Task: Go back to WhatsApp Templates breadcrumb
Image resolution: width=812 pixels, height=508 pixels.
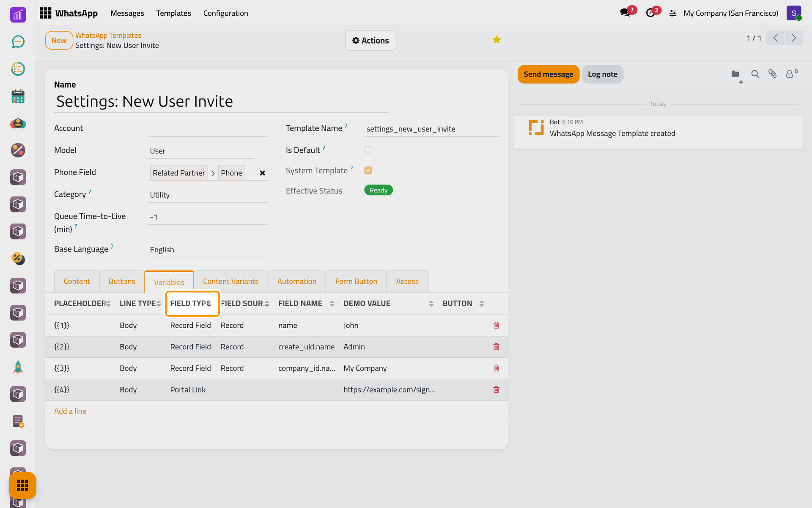Action: click(108, 36)
